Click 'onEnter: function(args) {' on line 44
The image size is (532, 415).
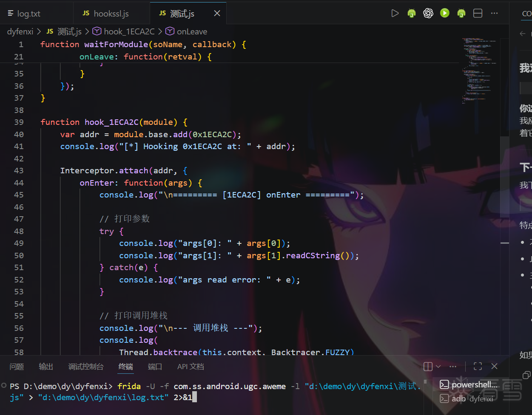tap(141, 183)
